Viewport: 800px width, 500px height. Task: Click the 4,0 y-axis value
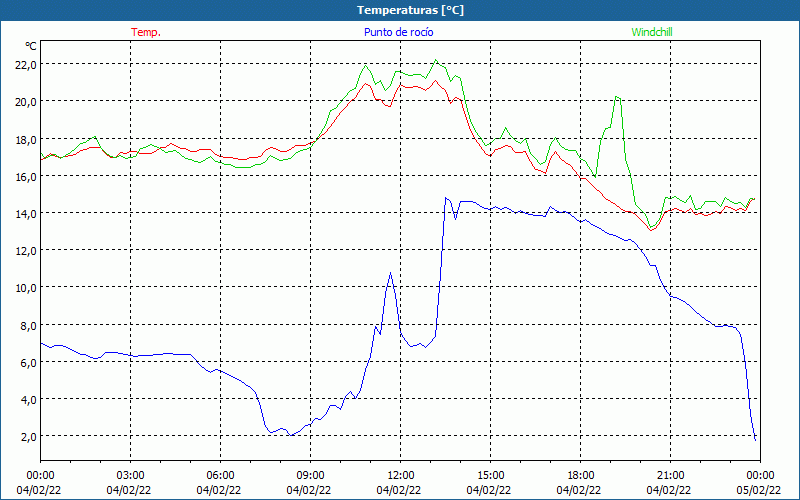pos(29,400)
